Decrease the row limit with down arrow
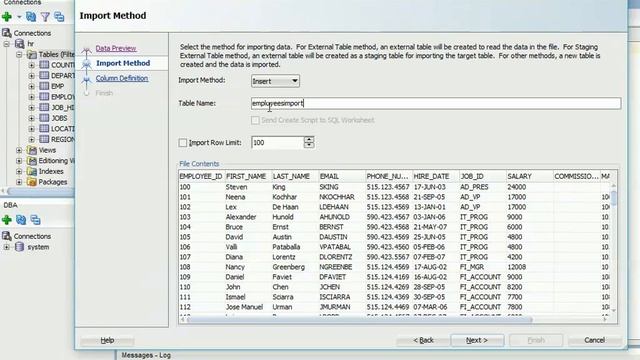640x360 pixels. [x=309, y=145]
